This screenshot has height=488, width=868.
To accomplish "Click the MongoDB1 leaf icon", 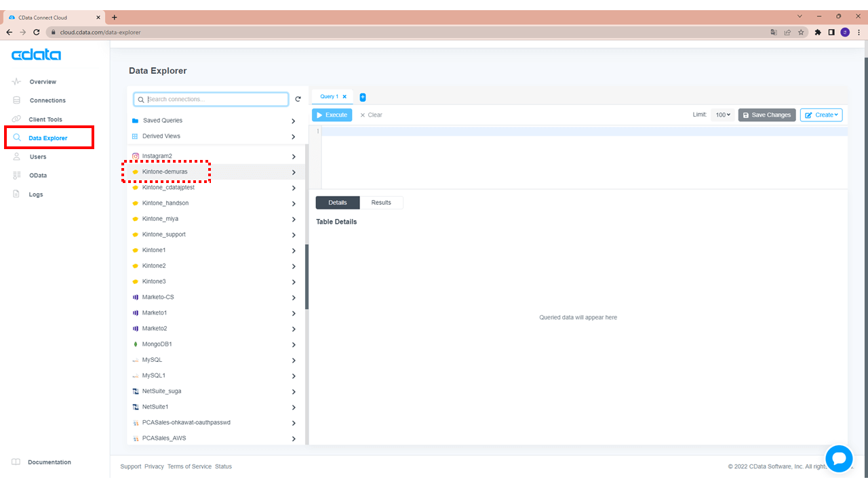I will click(136, 344).
